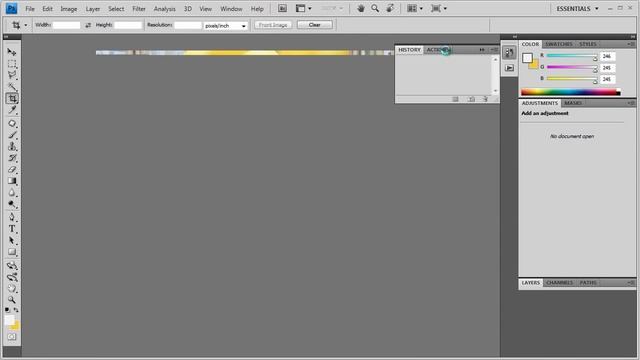Switch to the Swatches tab
Screen dimensions: 640x360
click(x=558, y=44)
